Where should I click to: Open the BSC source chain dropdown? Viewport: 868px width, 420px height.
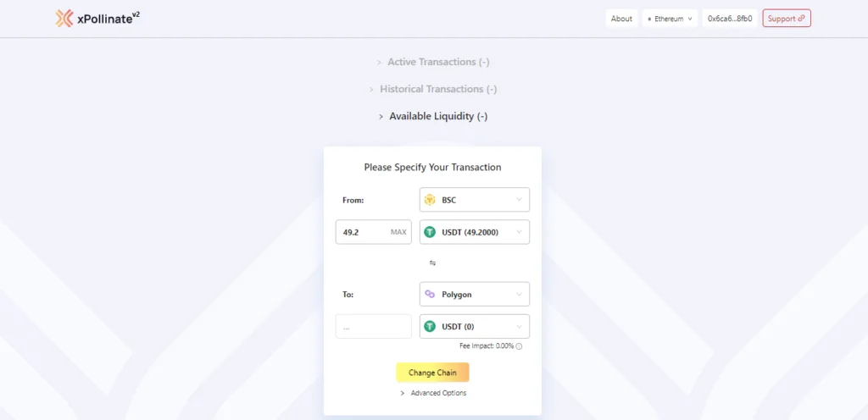tap(475, 200)
